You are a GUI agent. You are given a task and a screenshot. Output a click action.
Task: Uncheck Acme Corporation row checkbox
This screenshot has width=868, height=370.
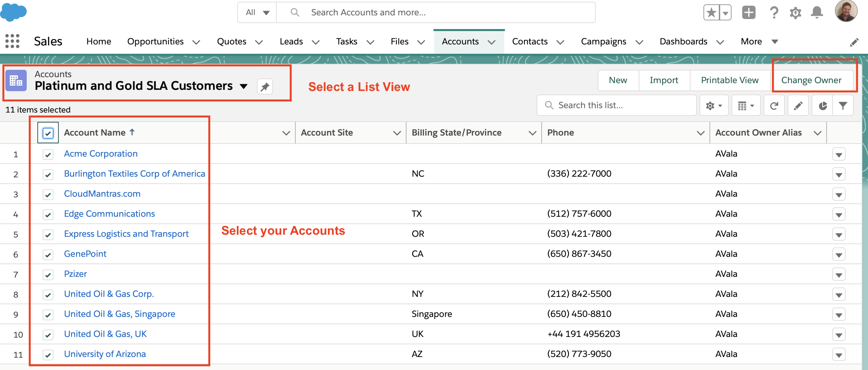48,155
